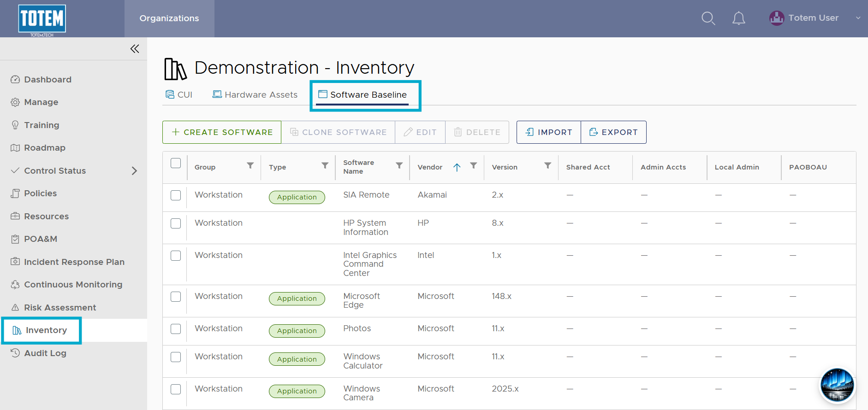Open notifications bell icon
Screen dimensions: 868x410
pyautogui.click(x=739, y=18)
